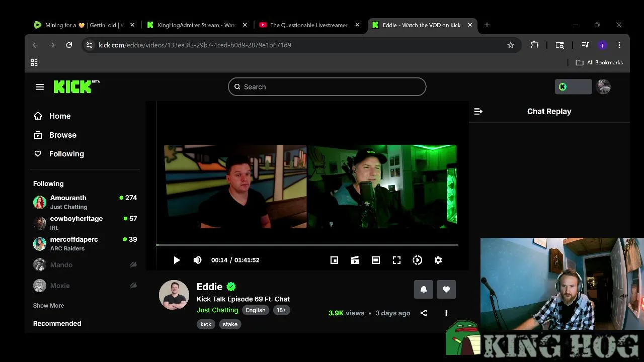
Task: Enter fullscreen mode
Action: pyautogui.click(x=396, y=260)
